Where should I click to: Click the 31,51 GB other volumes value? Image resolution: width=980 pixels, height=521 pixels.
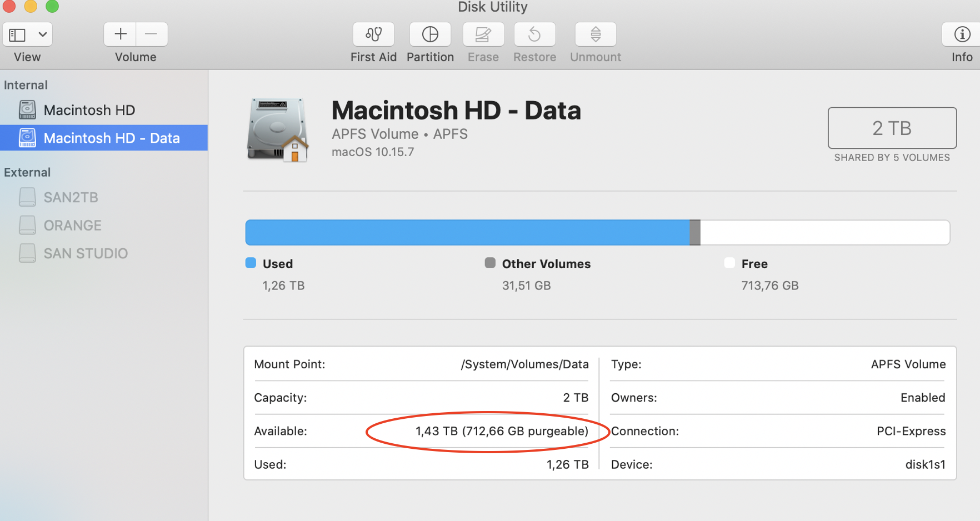tap(526, 285)
